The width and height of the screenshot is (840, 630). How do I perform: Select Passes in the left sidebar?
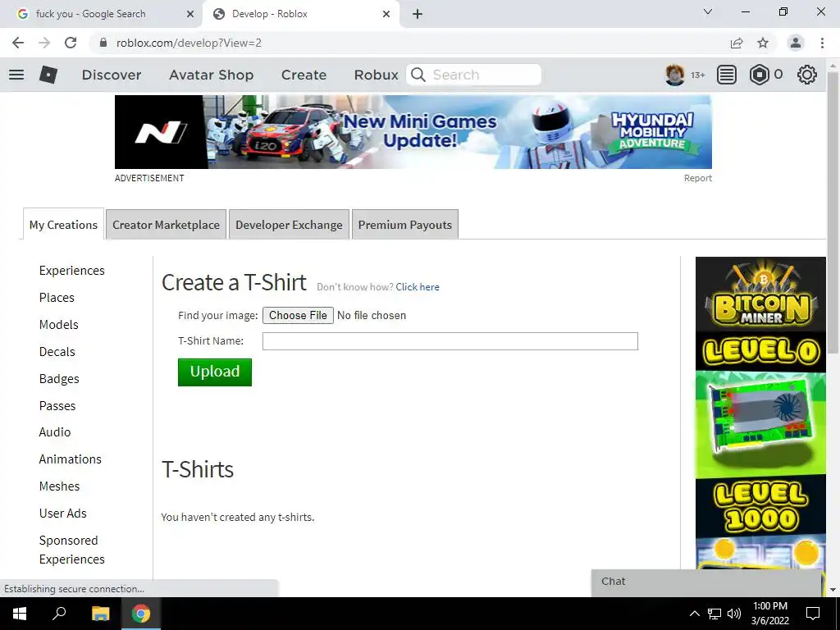[57, 405]
